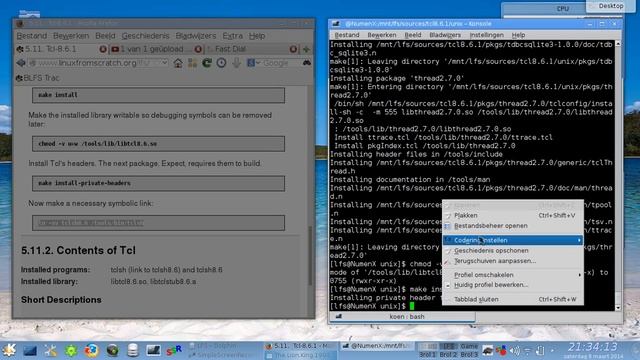640x360 pixels.
Task: Choose Huidig profiel bewerken... entry
Action: click(x=513, y=285)
